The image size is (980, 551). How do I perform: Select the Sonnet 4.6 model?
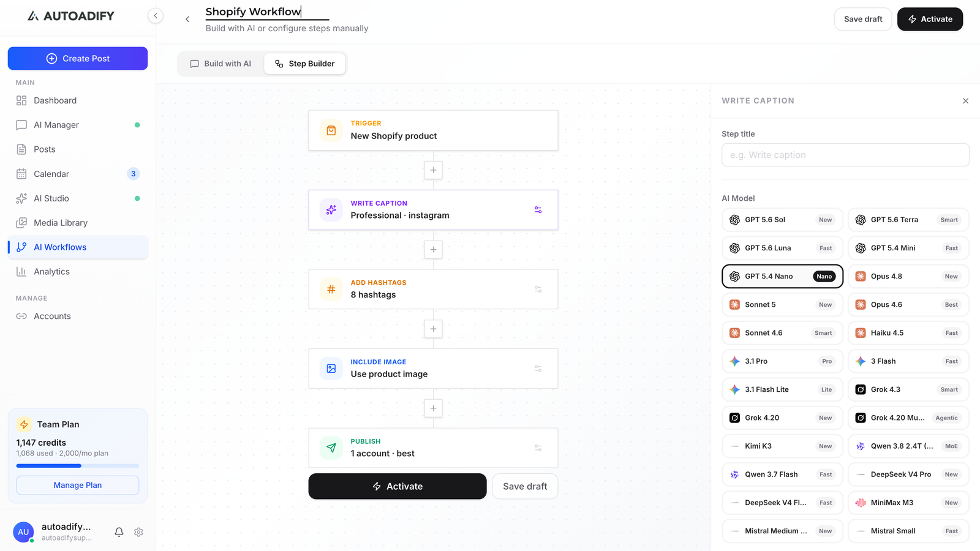click(x=782, y=333)
